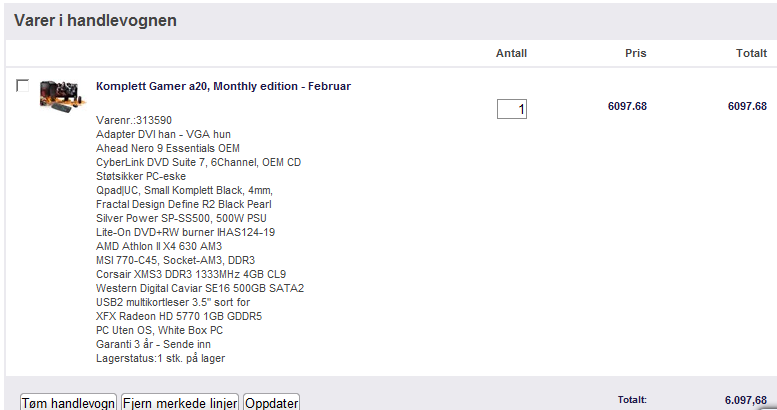
Task: Select the Garanti 3 år - Sende inn line
Action: tap(153, 344)
